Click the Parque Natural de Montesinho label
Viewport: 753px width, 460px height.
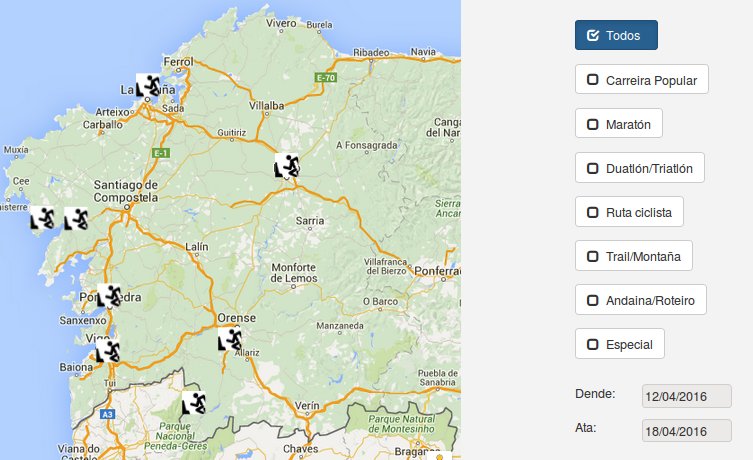click(x=401, y=424)
